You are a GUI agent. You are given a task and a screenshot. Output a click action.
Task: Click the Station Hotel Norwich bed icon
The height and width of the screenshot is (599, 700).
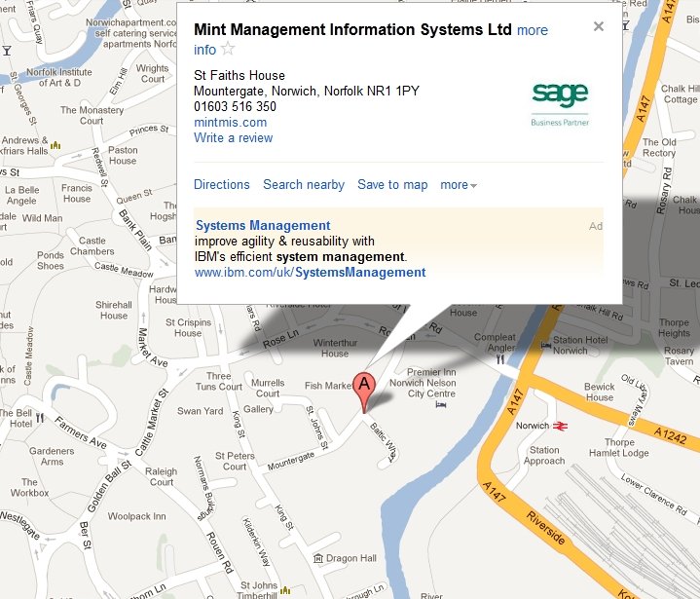coord(545,345)
